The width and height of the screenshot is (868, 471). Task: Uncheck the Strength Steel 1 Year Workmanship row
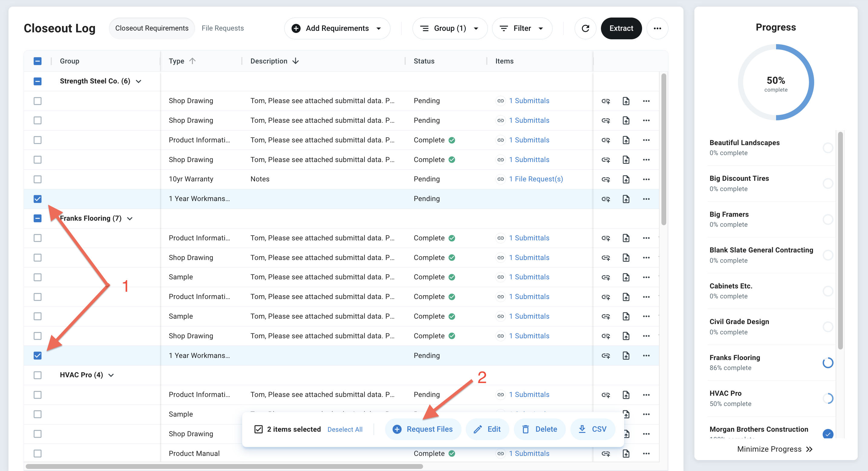38,199
